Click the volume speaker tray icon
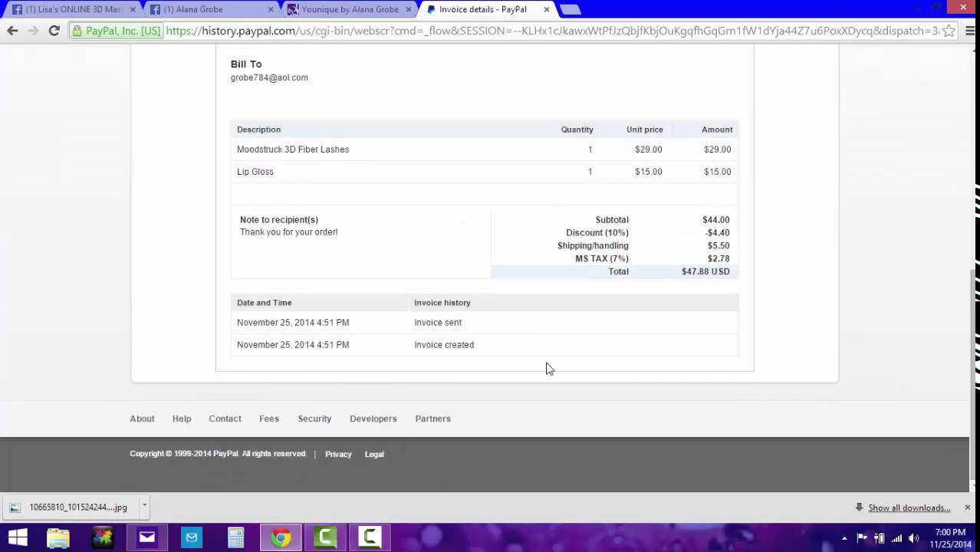 click(913, 538)
